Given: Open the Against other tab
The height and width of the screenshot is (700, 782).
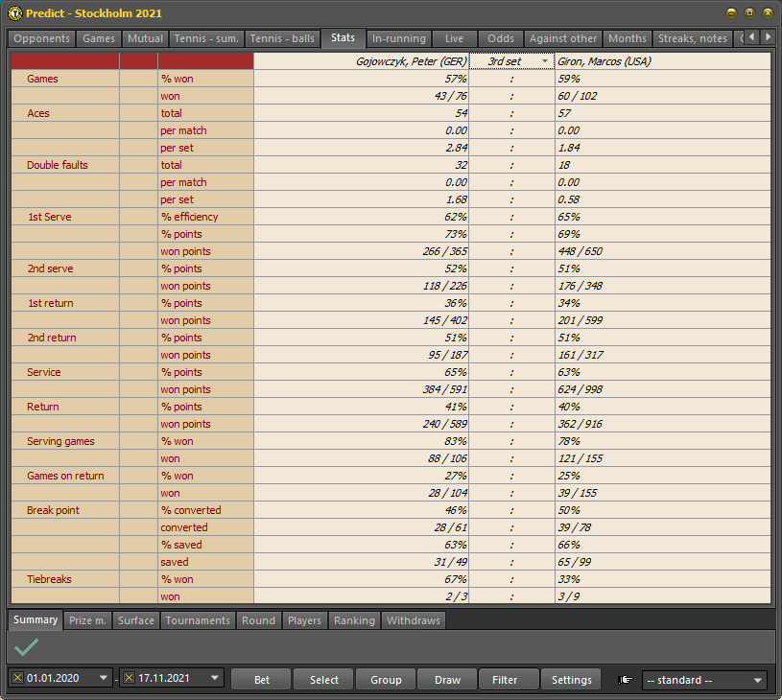Looking at the screenshot, I should tap(562, 39).
